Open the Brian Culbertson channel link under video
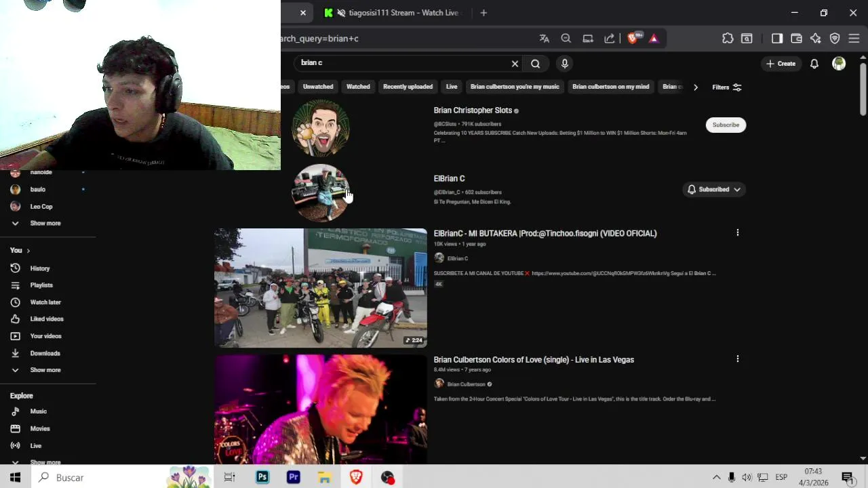This screenshot has height=488, width=868. (466, 384)
